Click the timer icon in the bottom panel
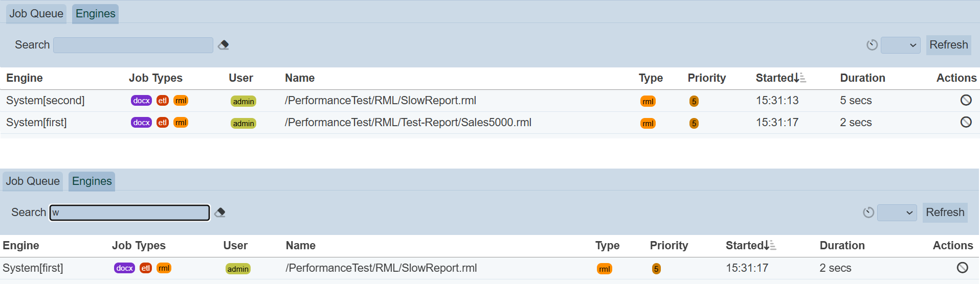This screenshot has width=980, height=284. [868, 212]
